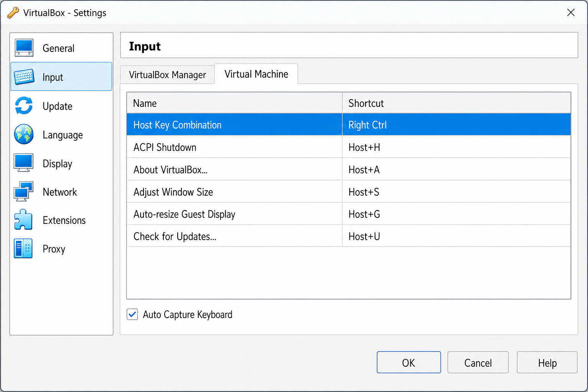Switch to Network settings
Viewport: 588px width, 392px height.
[x=61, y=192]
